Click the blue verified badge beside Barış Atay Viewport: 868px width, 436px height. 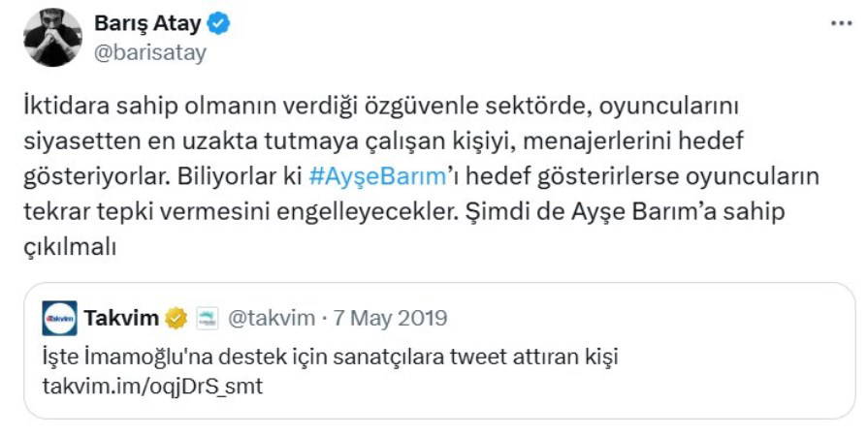(219, 24)
